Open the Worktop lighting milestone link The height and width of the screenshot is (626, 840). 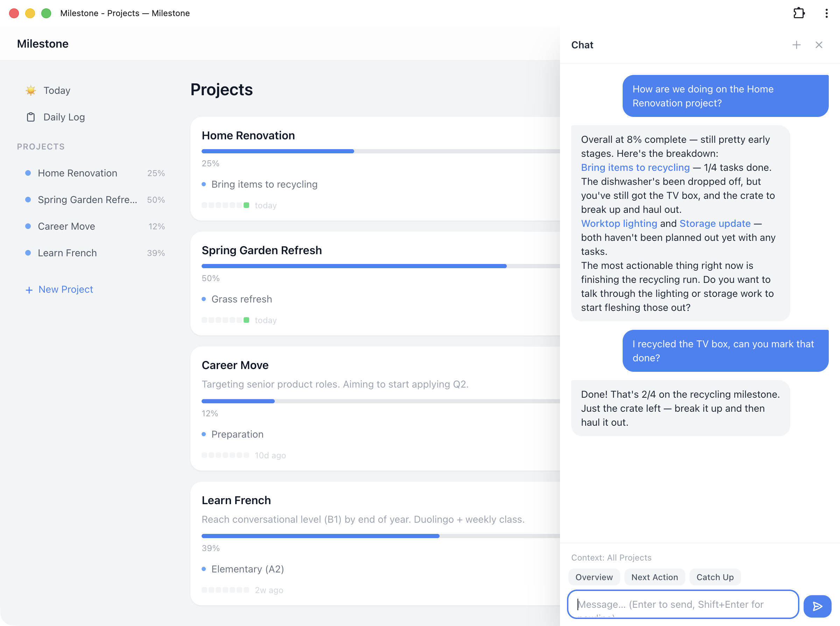619,224
